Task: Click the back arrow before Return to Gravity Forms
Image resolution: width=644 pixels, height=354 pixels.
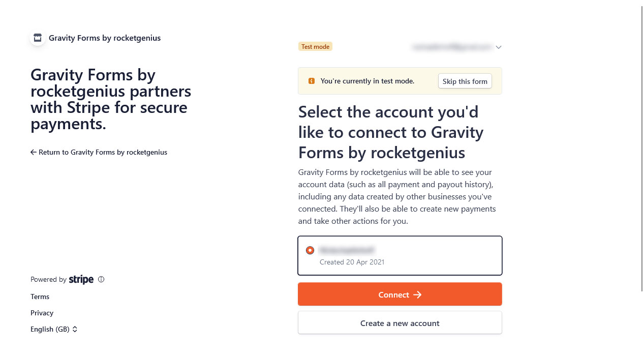Action: click(34, 152)
